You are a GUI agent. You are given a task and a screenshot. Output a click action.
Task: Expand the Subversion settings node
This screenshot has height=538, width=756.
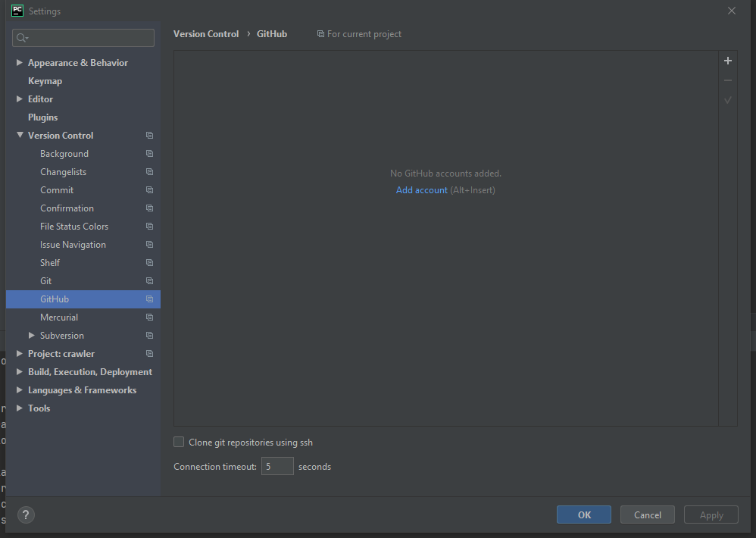point(32,336)
